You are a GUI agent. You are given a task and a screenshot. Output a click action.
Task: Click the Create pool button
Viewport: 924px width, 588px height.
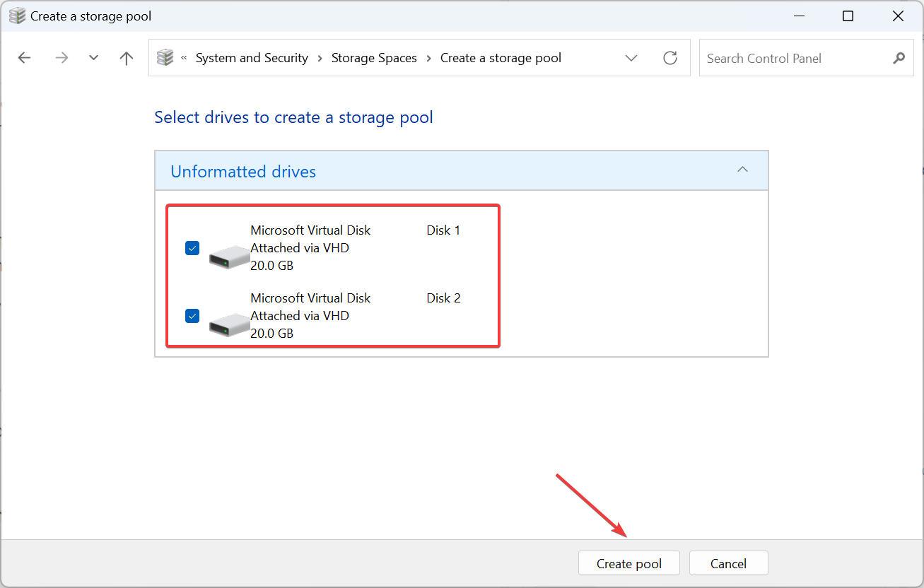tap(628, 563)
